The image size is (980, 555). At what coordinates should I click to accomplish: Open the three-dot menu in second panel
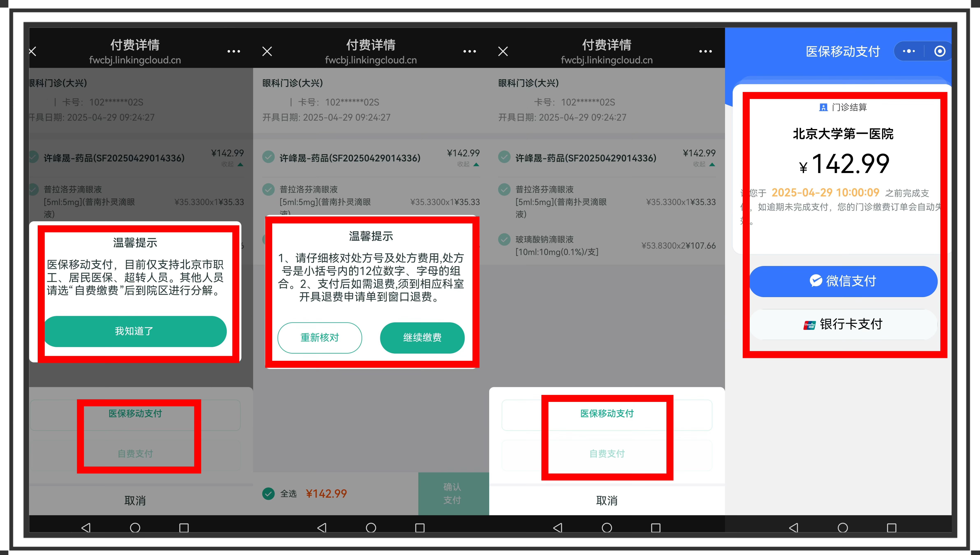(x=469, y=51)
